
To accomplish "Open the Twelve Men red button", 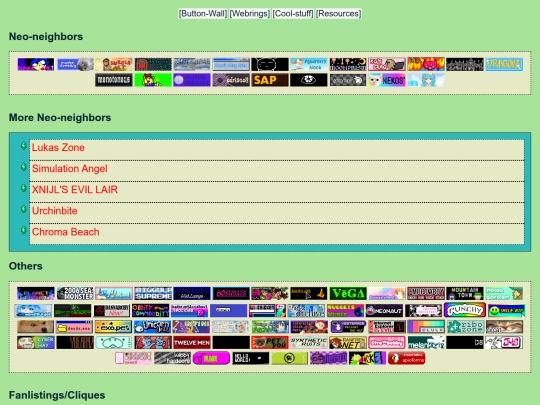I will click(x=192, y=343).
